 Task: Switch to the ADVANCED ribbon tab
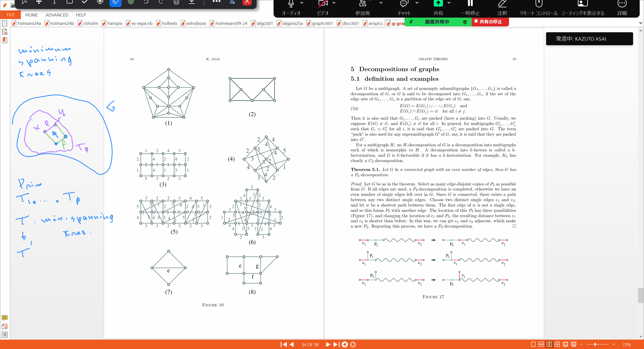coord(57,15)
